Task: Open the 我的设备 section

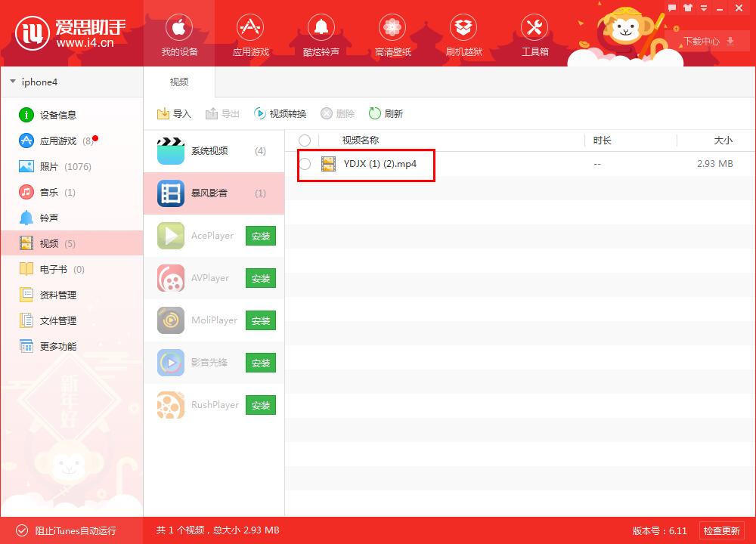Action: pos(178,34)
